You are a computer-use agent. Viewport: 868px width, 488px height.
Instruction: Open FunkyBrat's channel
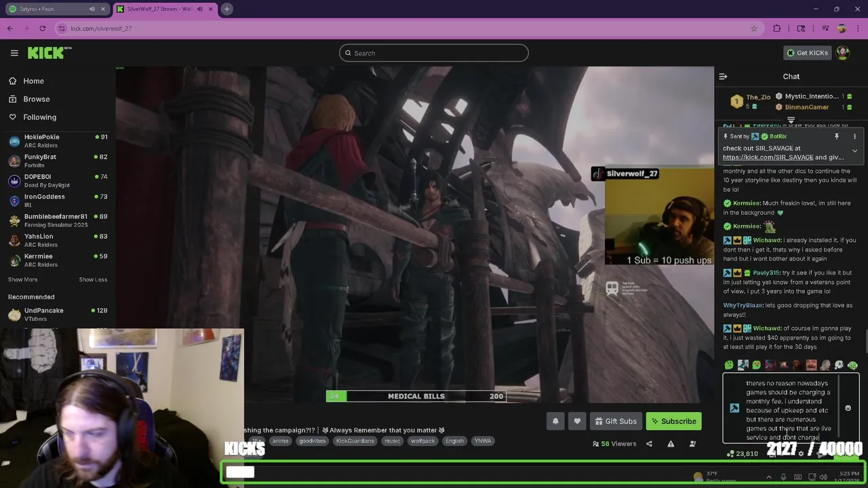pyautogui.click(x=58, y=161)
